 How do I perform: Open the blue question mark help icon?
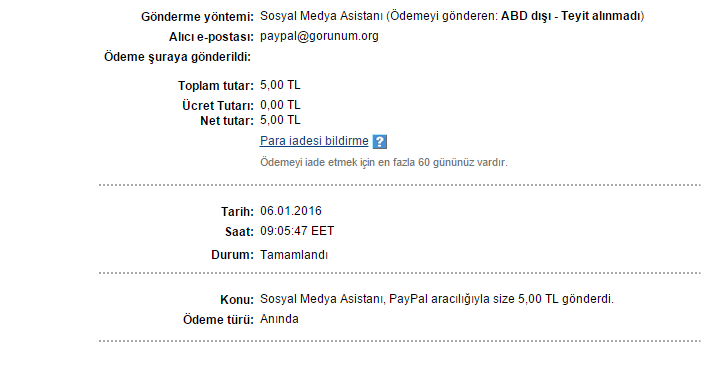pos(379,142)
